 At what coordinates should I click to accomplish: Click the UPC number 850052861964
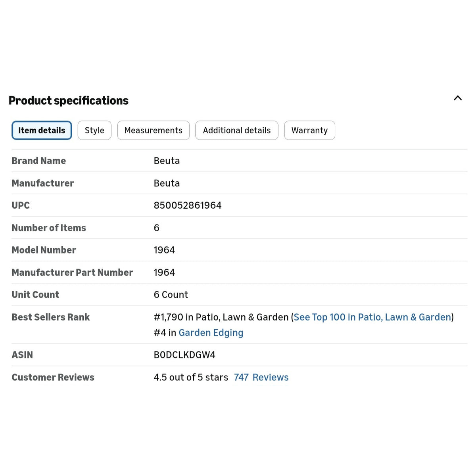pos(188,205)
